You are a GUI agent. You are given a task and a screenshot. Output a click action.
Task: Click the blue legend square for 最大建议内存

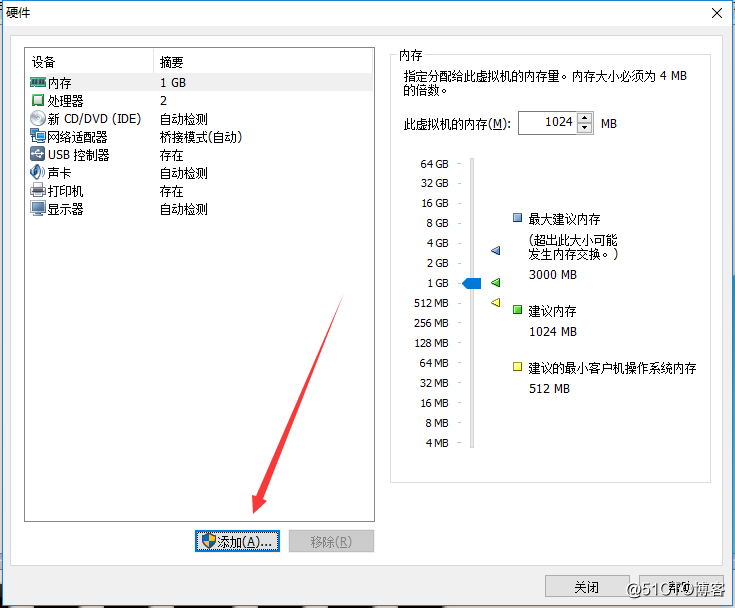pos(518,218)
